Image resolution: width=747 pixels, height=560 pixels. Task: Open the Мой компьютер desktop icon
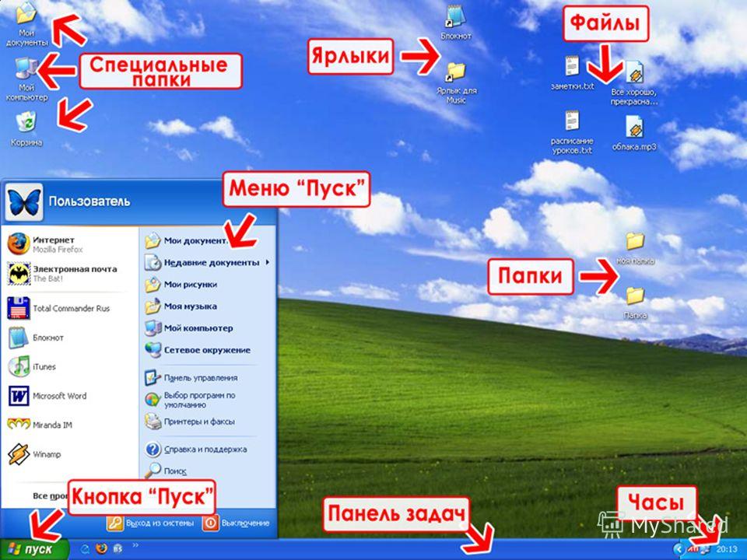point(26,79)
